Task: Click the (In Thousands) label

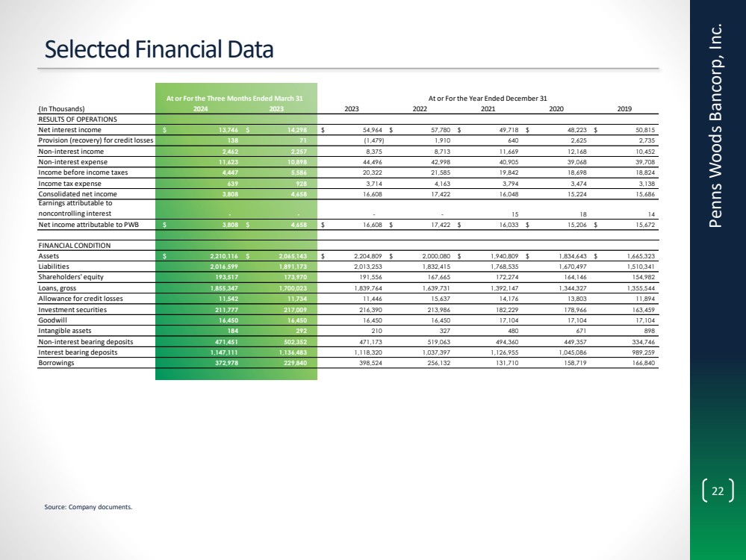Action: click(x=63, y=108)
